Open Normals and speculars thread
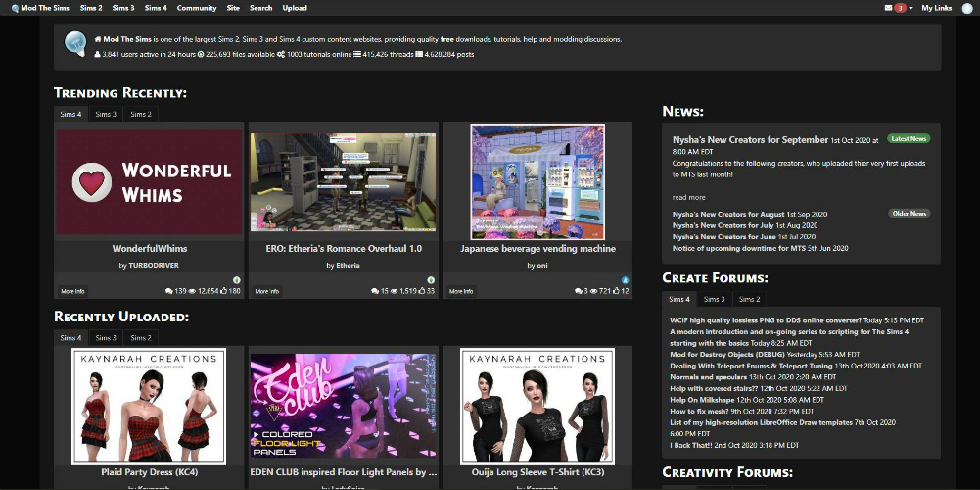This screenshot has height=490, width=980. tap(708, 377)
